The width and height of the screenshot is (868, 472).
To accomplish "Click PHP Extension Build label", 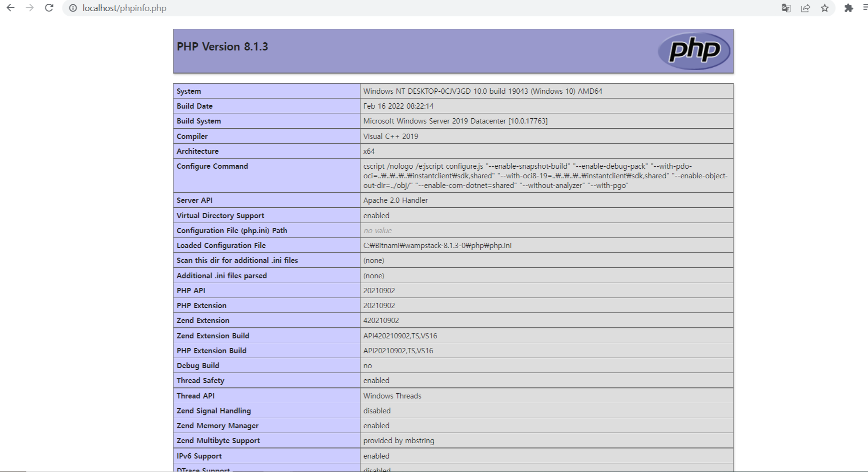I will [211, 351].
